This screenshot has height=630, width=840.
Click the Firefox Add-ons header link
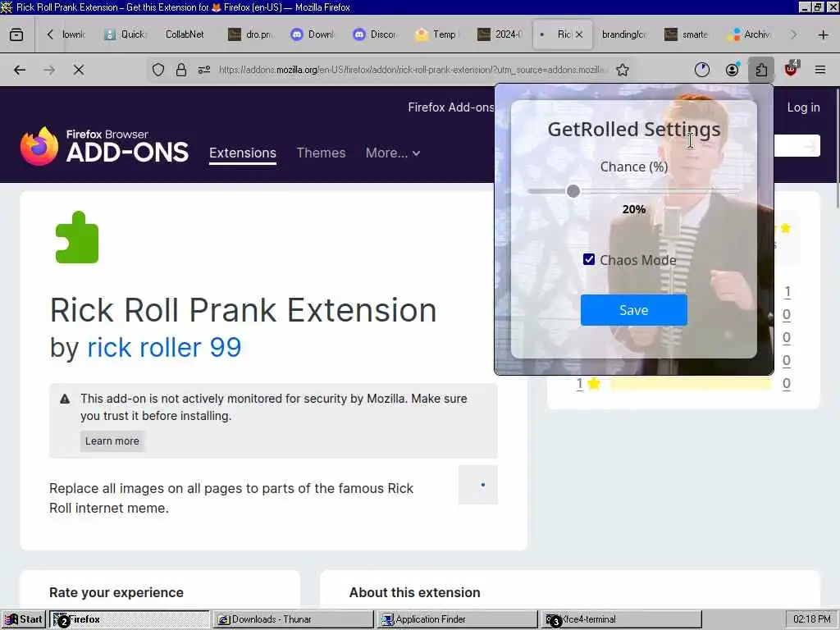(x=450, y=107)
